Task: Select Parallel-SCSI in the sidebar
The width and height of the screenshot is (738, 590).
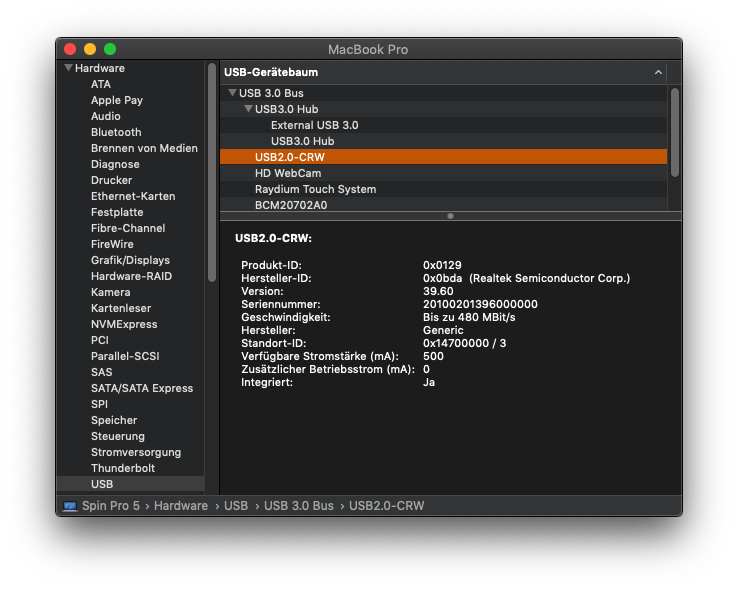Action: (x=125, y=356)
